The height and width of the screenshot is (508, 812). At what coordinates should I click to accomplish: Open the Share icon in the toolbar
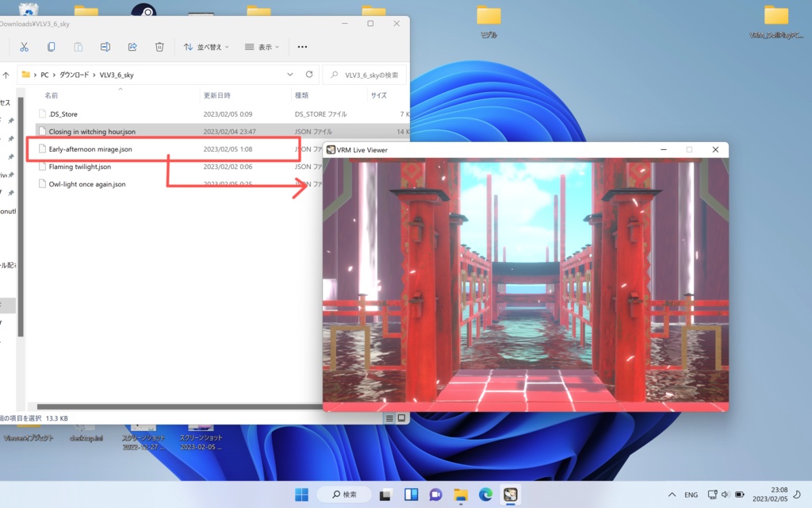[132, 47]
